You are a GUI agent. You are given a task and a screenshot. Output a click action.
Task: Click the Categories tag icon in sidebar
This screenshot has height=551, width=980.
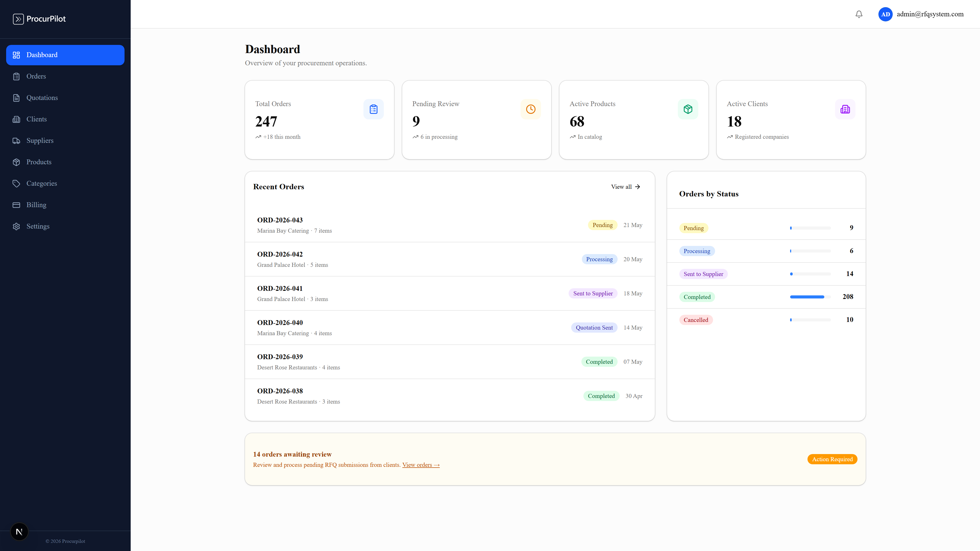pyautogui.click(x=16, y=184)
